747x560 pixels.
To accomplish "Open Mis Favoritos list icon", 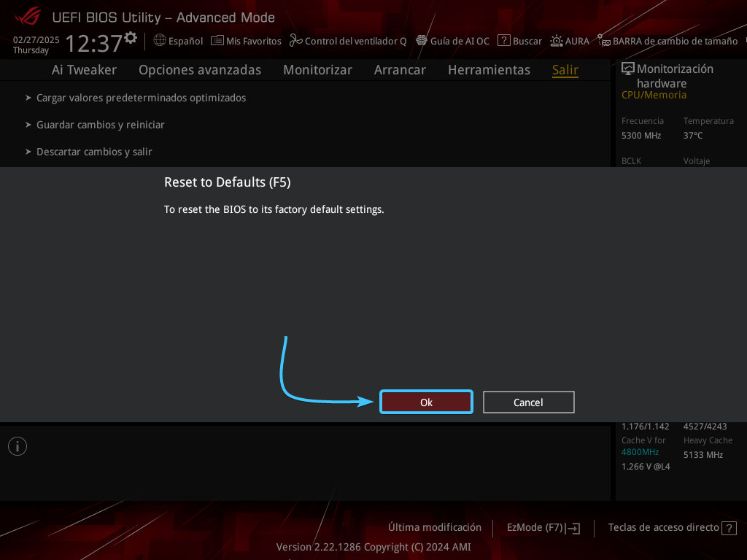I will tap(217, 41).
